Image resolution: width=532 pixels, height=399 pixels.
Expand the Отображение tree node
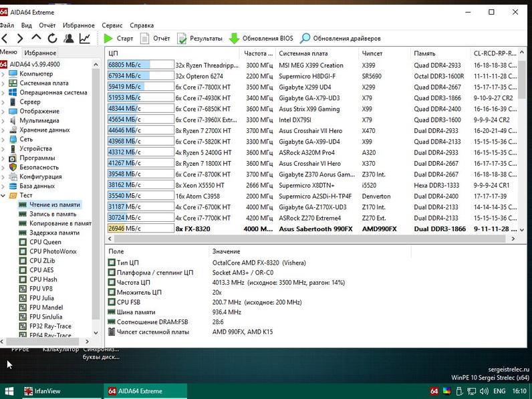[x=3, y=111]
